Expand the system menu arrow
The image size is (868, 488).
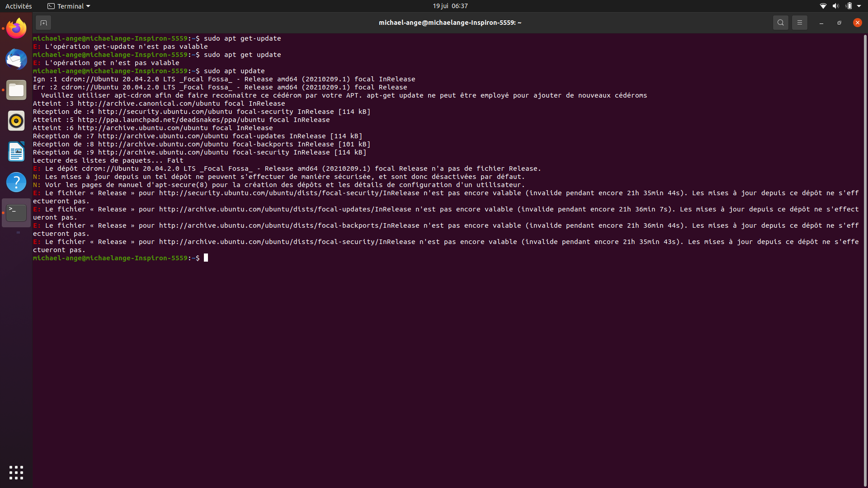(859, 6)
